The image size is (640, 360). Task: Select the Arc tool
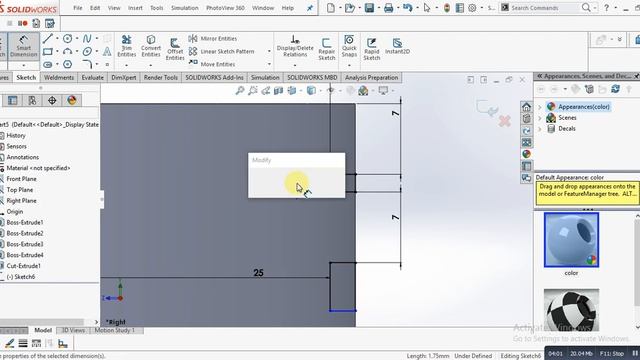coord(67,51)
